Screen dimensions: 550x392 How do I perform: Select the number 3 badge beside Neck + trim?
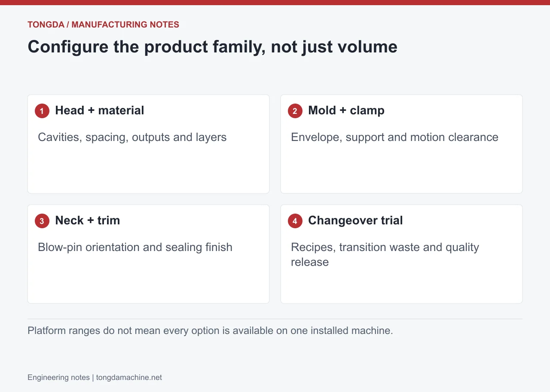coord(42,221)
